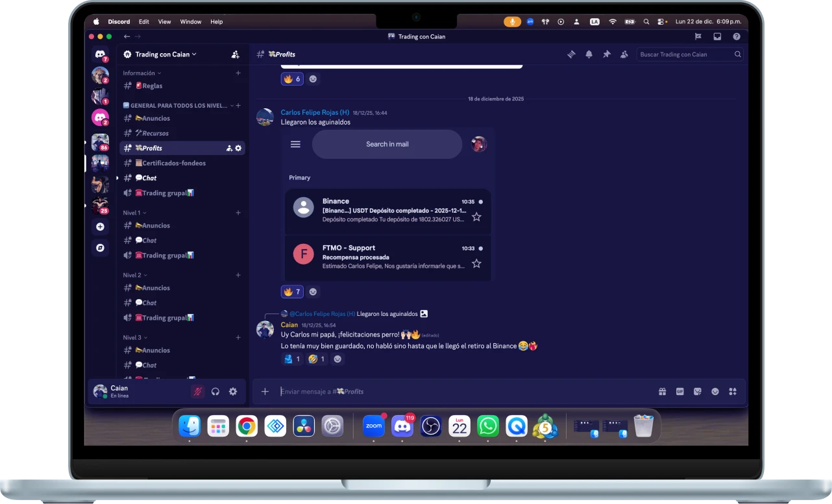The width and height of the screenshot is (832, 504).
Task: Create channel in Nivel 1 category
Action: pos(238,213)
